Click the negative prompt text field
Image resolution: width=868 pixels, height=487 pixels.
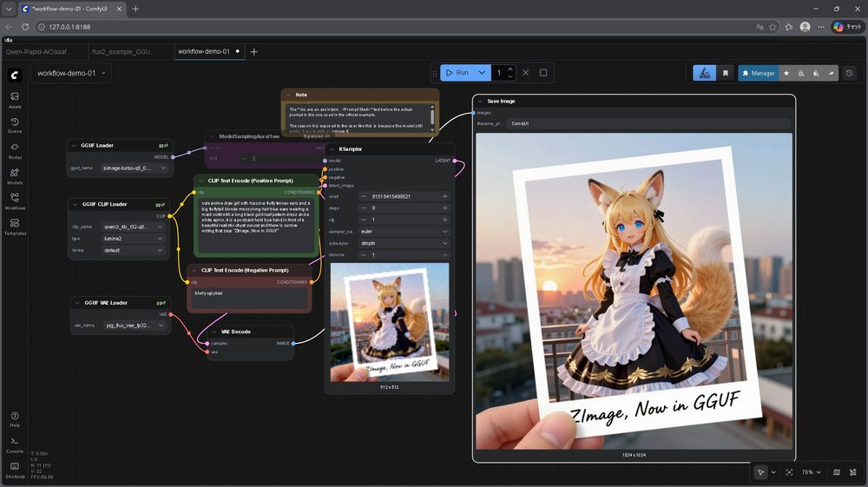(x=249, y=298)
